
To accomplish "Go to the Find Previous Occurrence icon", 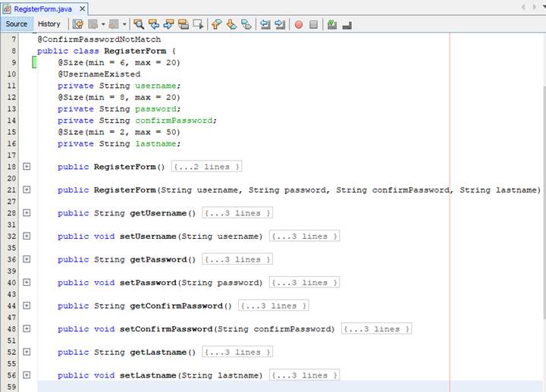I will point(153,24).
